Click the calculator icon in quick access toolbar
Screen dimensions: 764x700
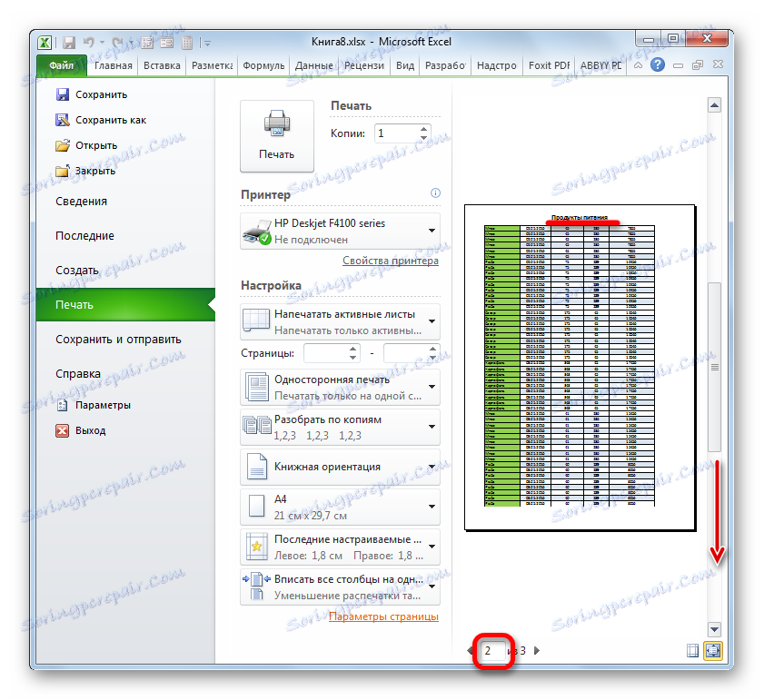pyautogui.click(x=187, y=43)
